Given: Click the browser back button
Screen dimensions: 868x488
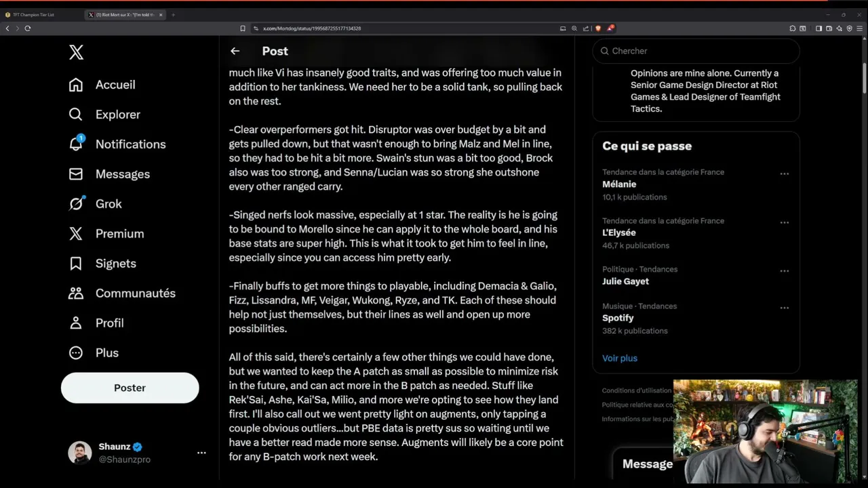Looking at the screenshot, I should [7, 28].
